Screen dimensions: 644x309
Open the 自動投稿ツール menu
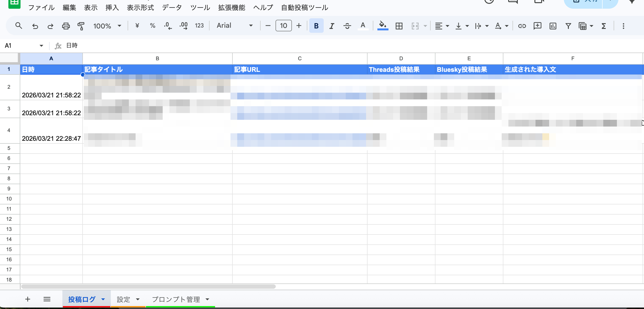click(x=304, y=7)
